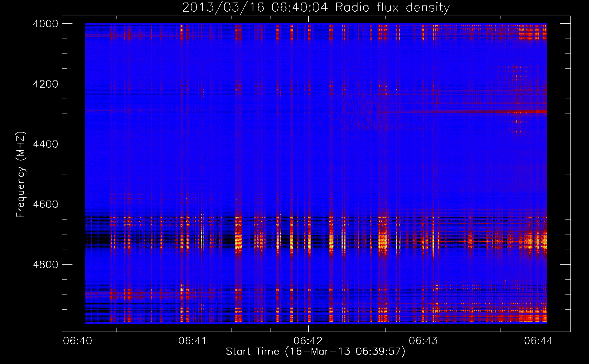Click the 06:40 time tick label
Screen dimensions: 589x364
point(78,341)
